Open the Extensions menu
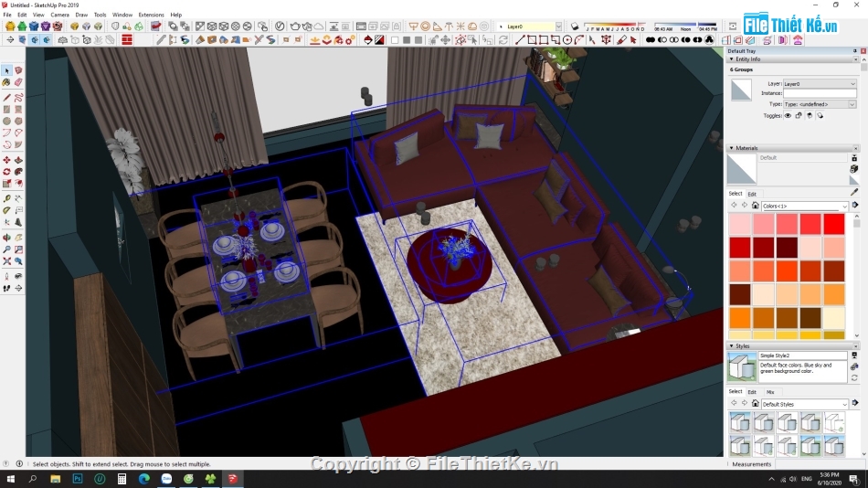 [151, 15]
